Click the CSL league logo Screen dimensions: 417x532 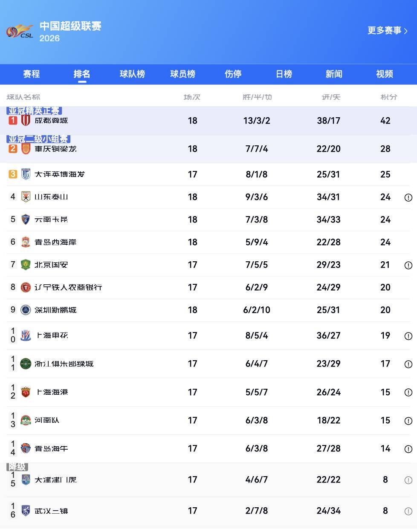click(20, 32)
